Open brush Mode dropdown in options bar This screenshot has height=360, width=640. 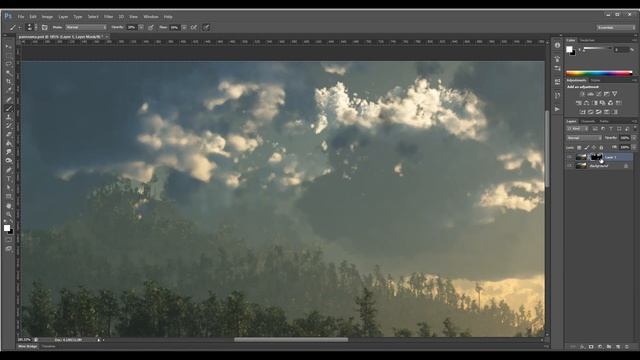click(86, 27)
